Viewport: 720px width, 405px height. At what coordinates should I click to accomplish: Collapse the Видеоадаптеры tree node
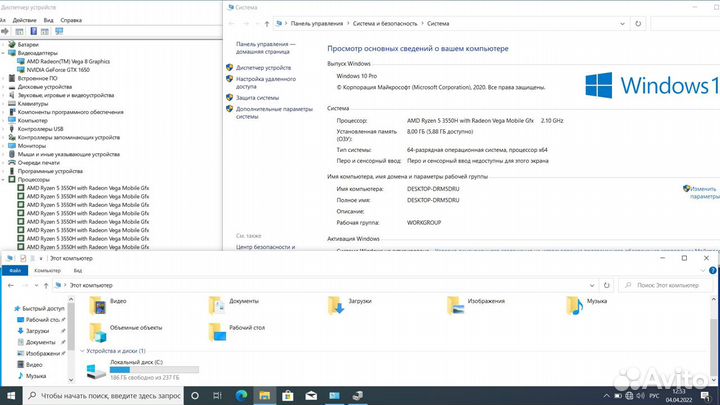click(3, 53)
